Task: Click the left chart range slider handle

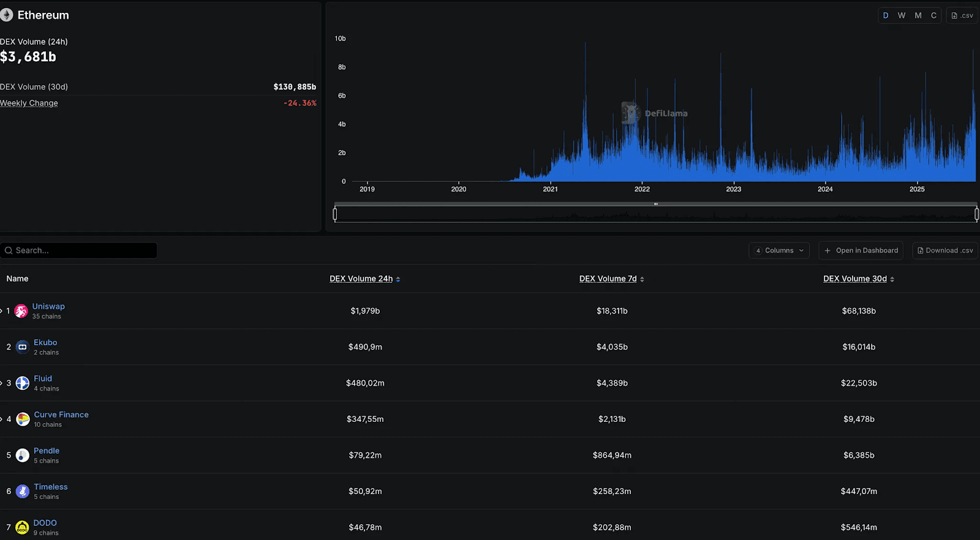Action: click(335, 214)
